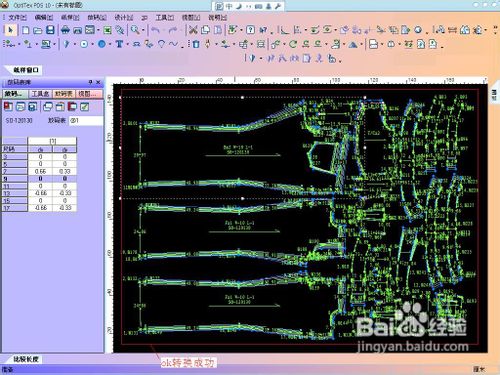Click the paste clipboard icon
This screenshot has width=500, height=375.
[218, 30]
